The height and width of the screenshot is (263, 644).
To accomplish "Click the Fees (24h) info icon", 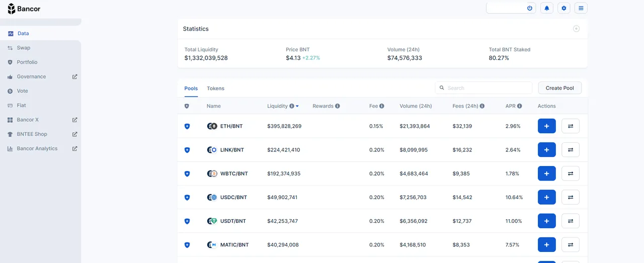I will [x=482, y=106].
